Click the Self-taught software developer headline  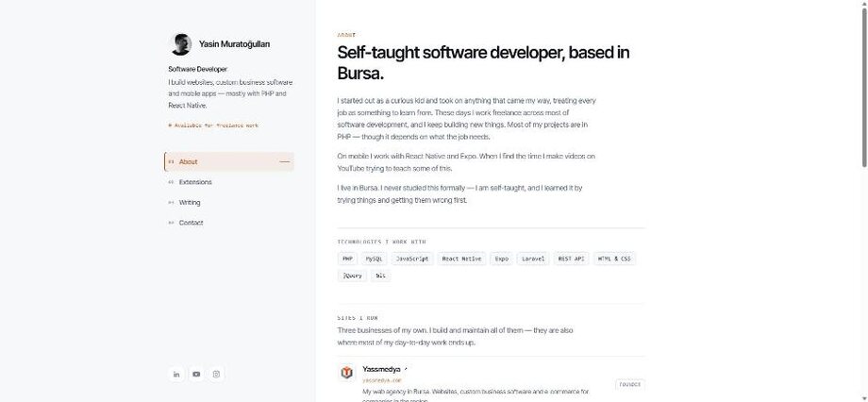click(483, 62)
